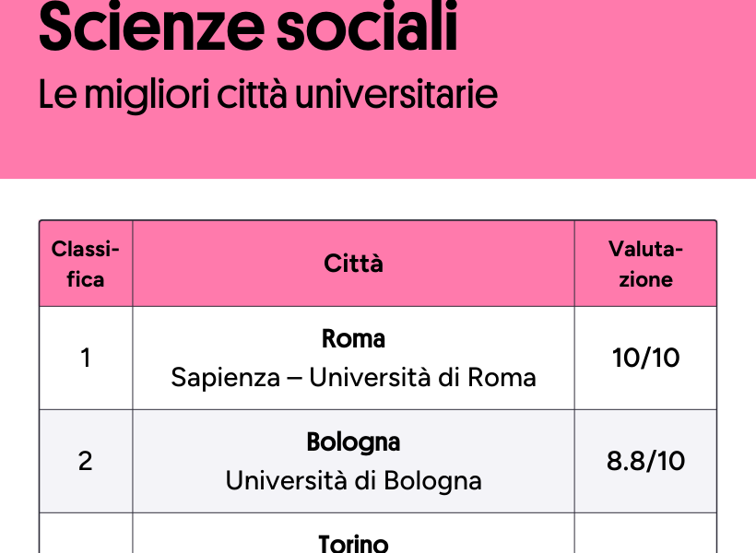
Task: Click the bold Roma city name
Action: pos(353,338)
